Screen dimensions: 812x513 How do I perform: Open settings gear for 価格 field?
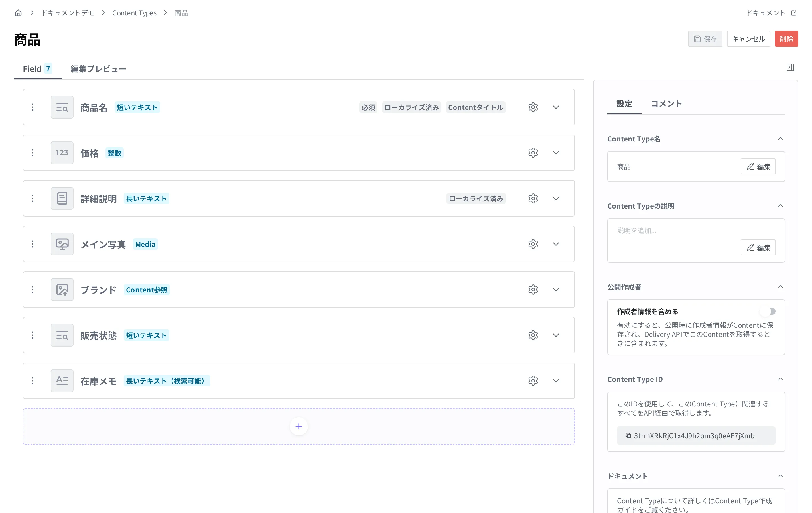pyautogui.click(x=533, y=153)
